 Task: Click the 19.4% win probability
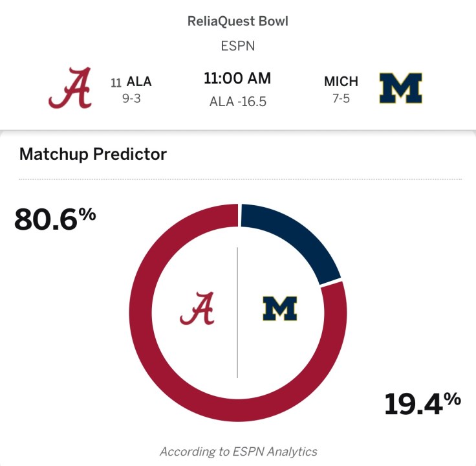[x=422, y=404]
